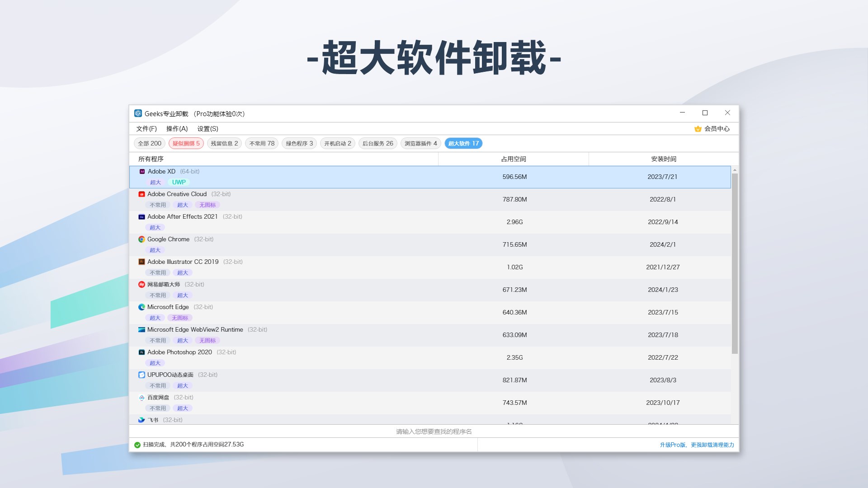Image resolution: width=868 pixels, height=488 pixels.
Task: Click the 网易邮箱大师 app icon
Action: point(142,284)
